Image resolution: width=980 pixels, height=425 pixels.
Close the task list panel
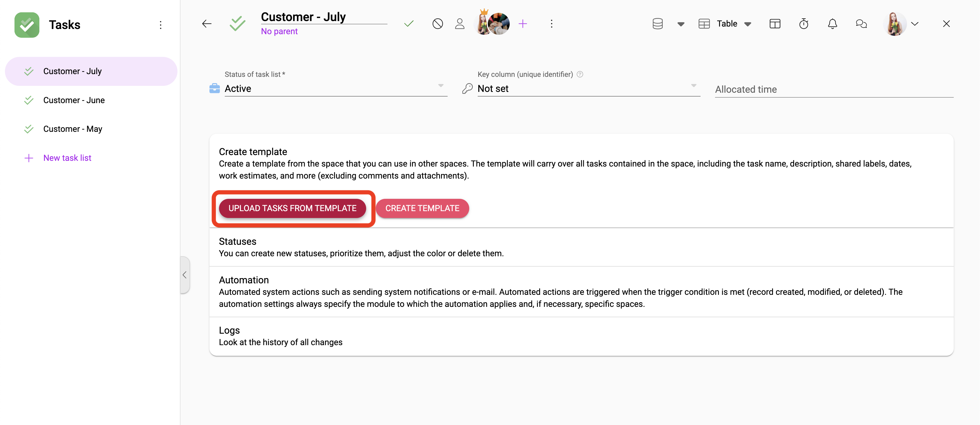click(946, 24)
